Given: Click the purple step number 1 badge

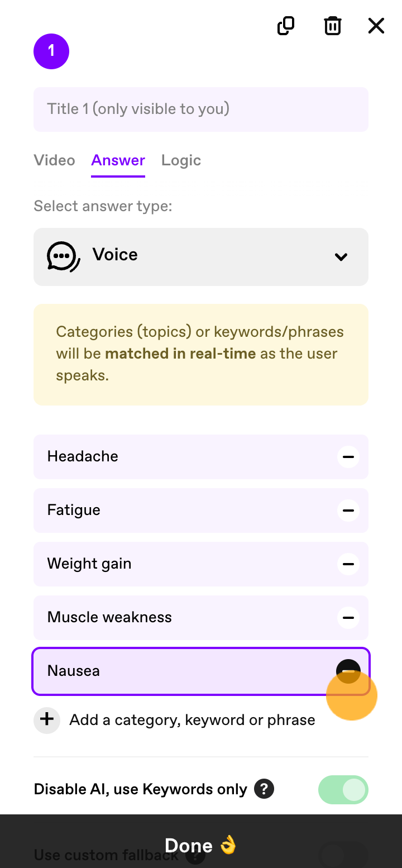Looking at the screenshot, I should (51, 51).
